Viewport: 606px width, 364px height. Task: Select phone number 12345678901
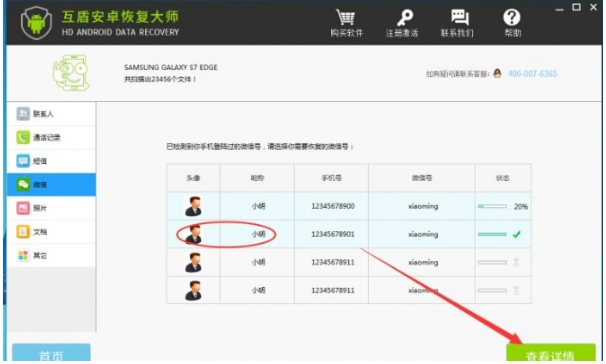click(333, 234)
